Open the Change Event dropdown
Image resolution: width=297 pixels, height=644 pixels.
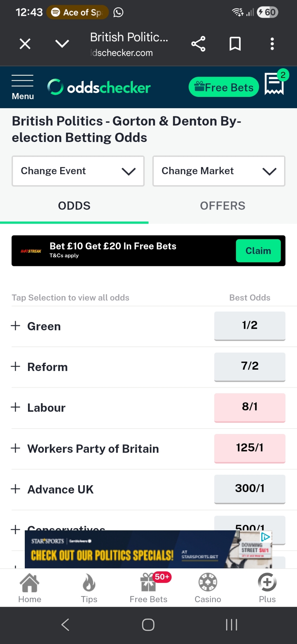coord(78,171)
